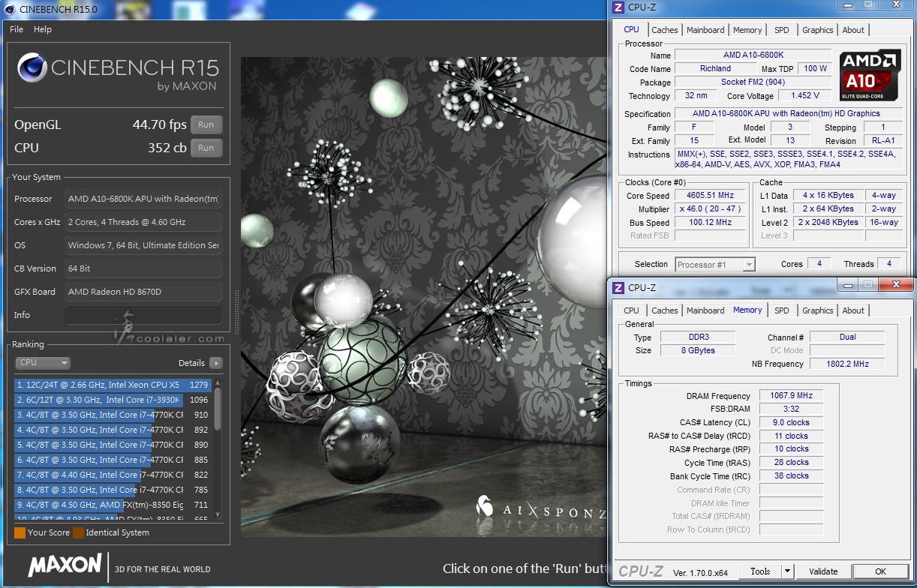Expand the Tools dropdown arrow in CPU-Z
Image resolution: width=917 pixels, height=588 pixels.
click(787, 571)
